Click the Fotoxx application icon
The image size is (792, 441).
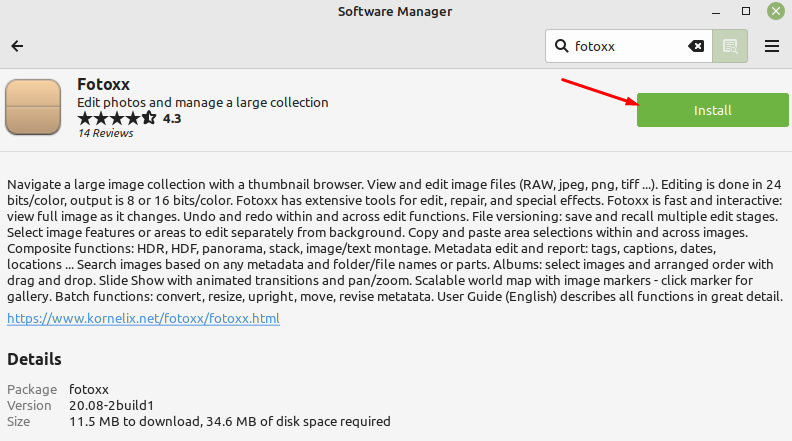(x=33, y=107)
